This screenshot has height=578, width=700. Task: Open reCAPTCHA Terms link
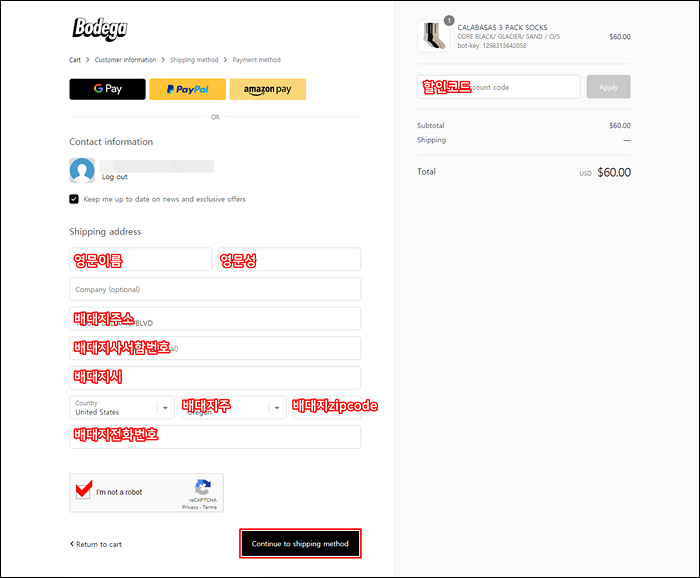tap(210, 507)
